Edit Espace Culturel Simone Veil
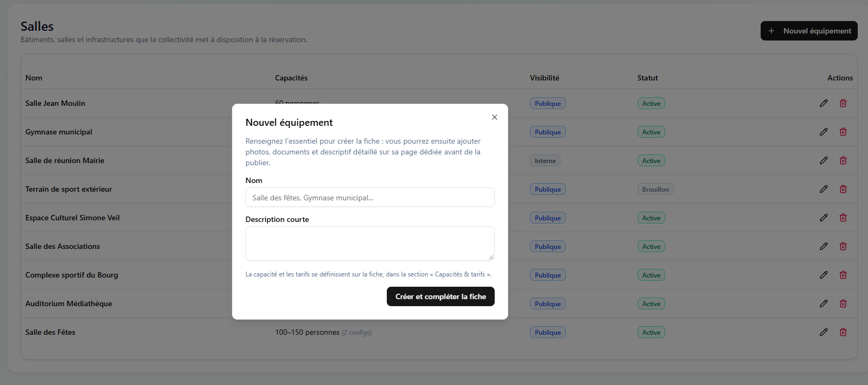 pyautogui.click(x=824, y=218)
